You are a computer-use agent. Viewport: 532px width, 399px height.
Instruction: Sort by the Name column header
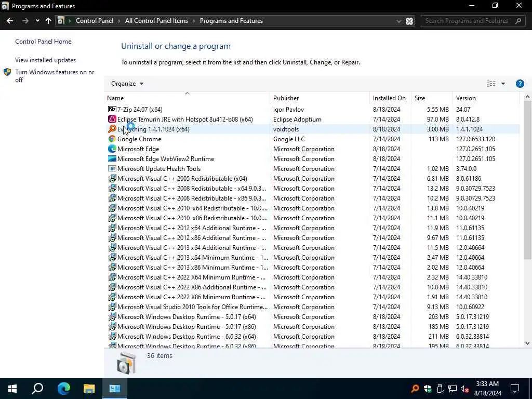(187, 98)
